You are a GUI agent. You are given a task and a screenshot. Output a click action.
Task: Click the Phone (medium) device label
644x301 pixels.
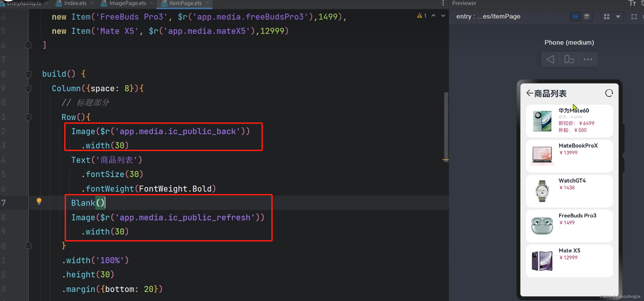tap(569, 43)
